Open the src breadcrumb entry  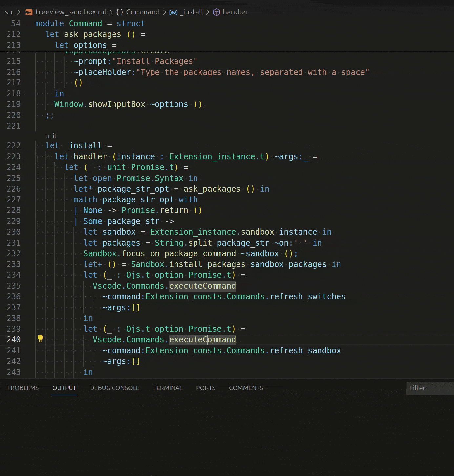tap(10, 12)
